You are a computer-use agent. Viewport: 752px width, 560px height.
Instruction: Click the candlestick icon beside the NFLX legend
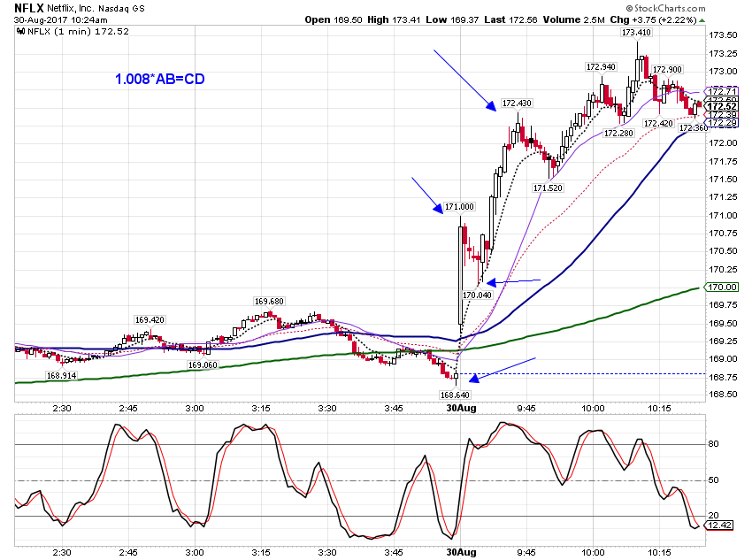click(21, 32)
